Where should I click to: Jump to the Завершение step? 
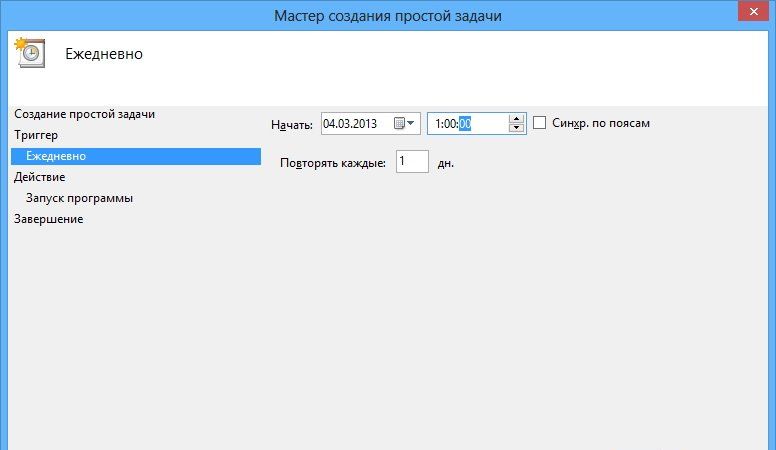48,219
